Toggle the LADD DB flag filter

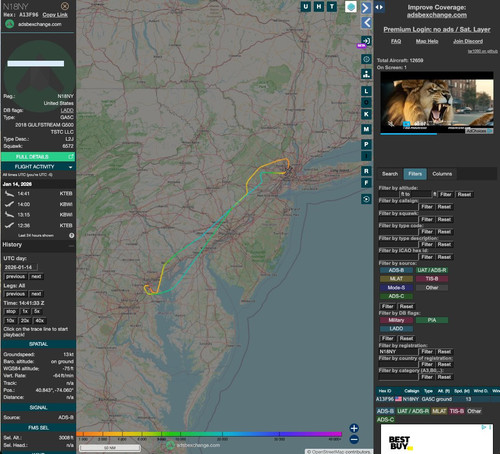(x=396, y=329)
